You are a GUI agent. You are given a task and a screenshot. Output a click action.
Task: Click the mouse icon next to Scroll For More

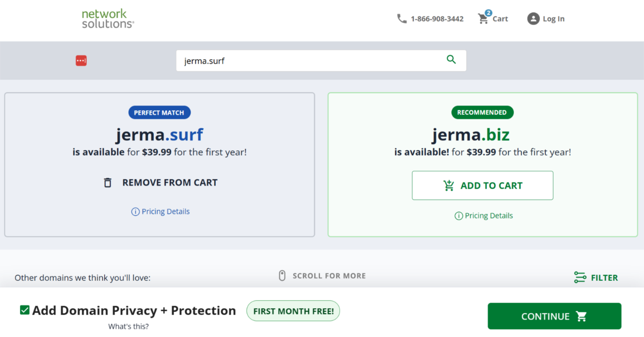coord(282,275)
